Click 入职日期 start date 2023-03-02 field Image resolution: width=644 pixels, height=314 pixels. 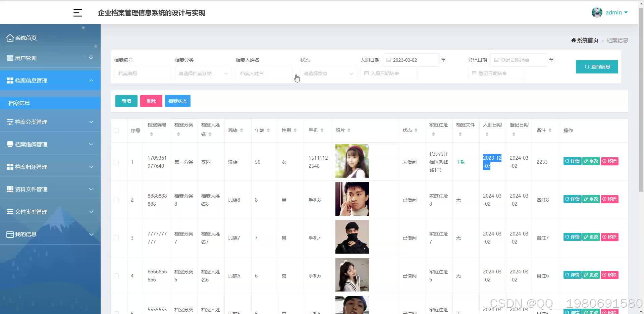click(x=411, y=60)
